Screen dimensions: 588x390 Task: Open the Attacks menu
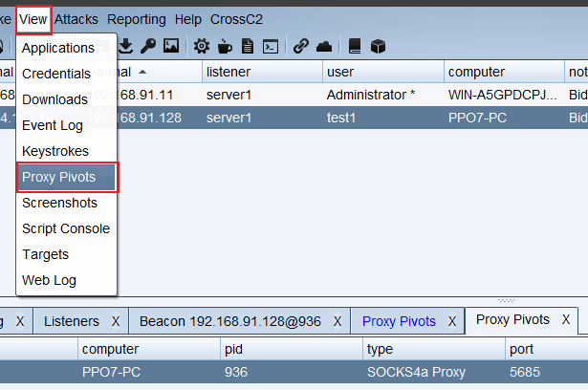click(x=76, y=19)
